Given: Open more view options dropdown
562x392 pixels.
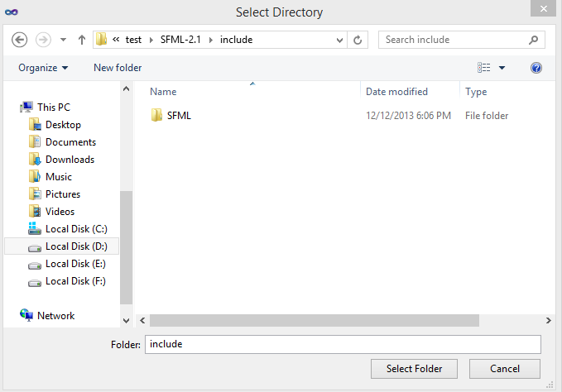Looking at the screenshot, I should tap(502, 68).
